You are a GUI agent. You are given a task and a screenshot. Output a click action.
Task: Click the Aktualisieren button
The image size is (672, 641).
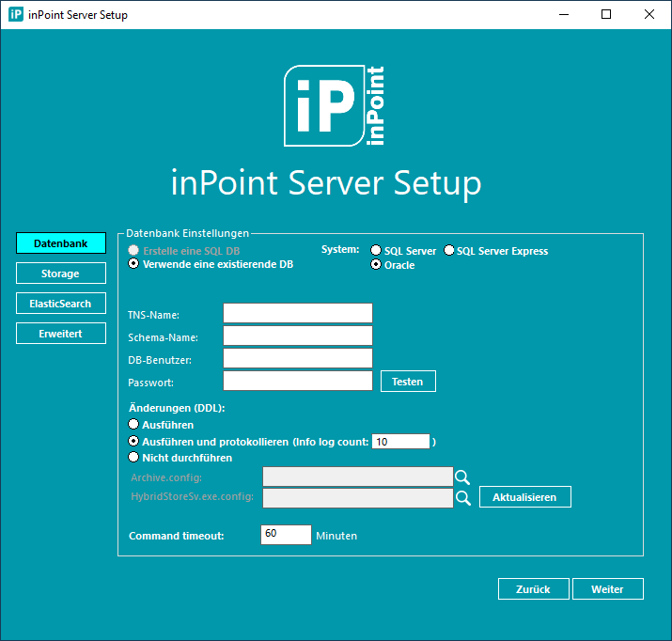coord(525,497)
